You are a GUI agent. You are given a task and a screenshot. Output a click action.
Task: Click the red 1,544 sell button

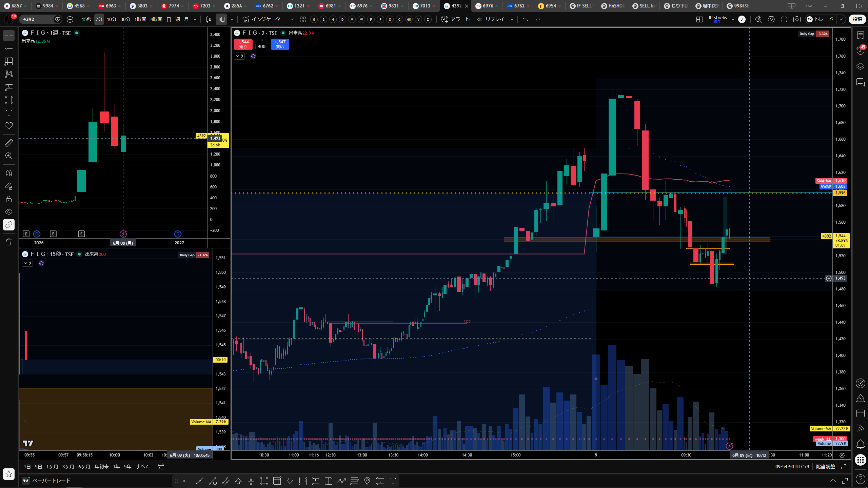pos(243,44)
